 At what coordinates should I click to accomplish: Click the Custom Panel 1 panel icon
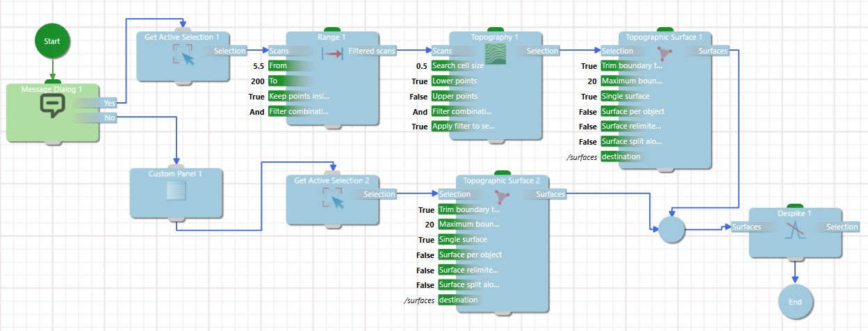point(176,192)
